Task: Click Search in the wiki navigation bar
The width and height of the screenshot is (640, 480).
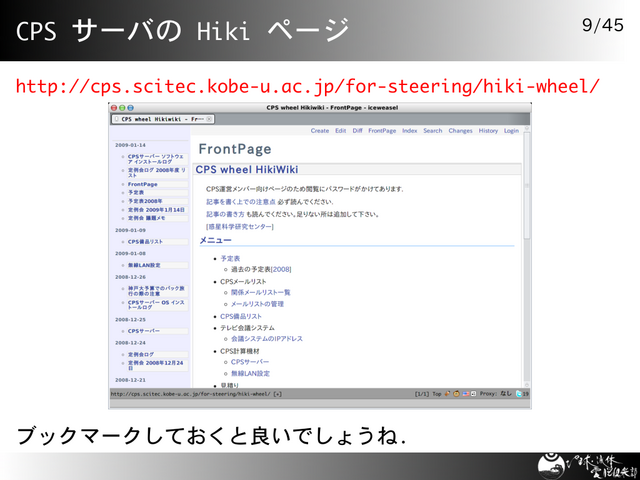Action: 432,131
